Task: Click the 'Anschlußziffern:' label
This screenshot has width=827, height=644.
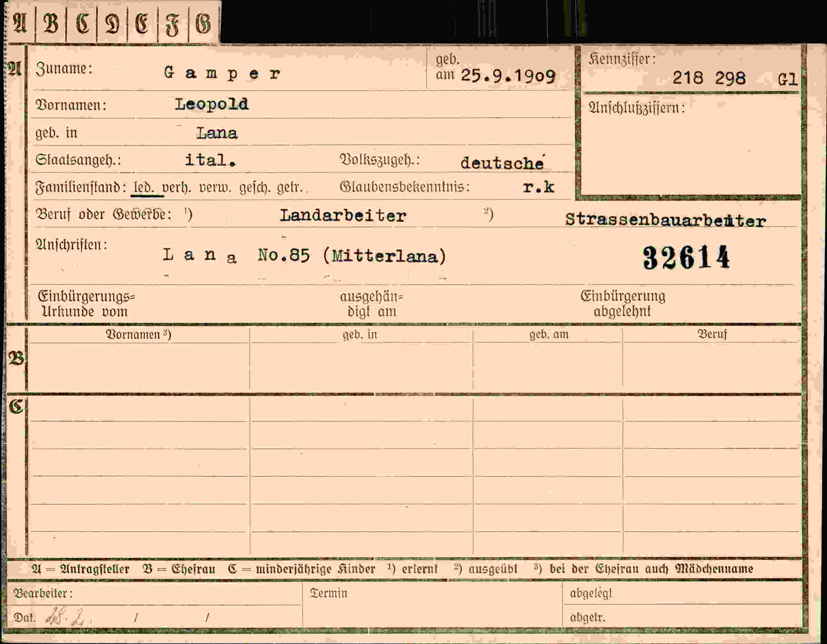Action: [637, 108]
